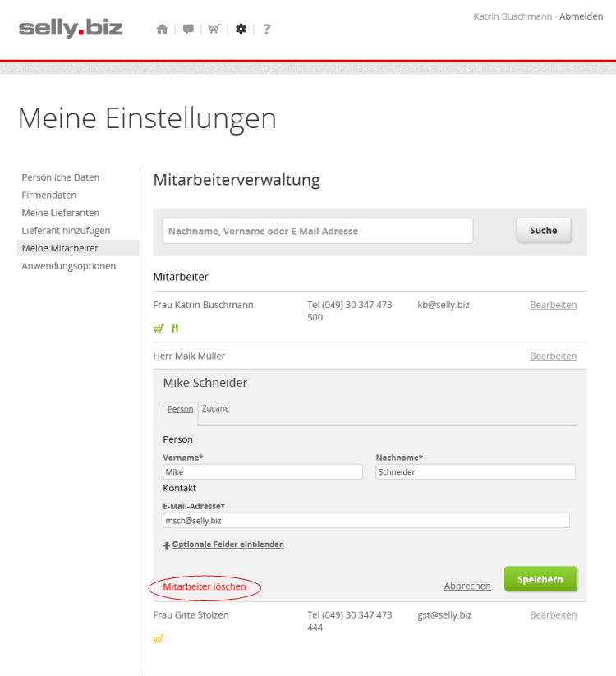Click the selly.biz logo
This screenshot has width=616, height=676.
pyautogui.click(x=71, y=29)
